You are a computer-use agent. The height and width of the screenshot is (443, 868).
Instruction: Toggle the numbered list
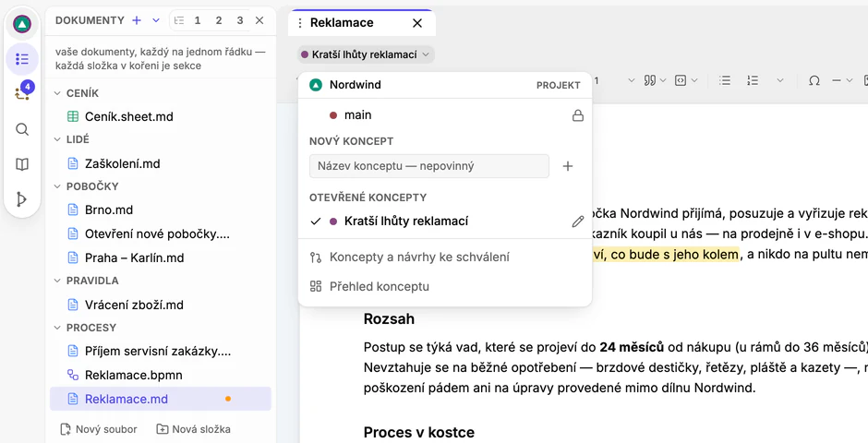(753, 80)
